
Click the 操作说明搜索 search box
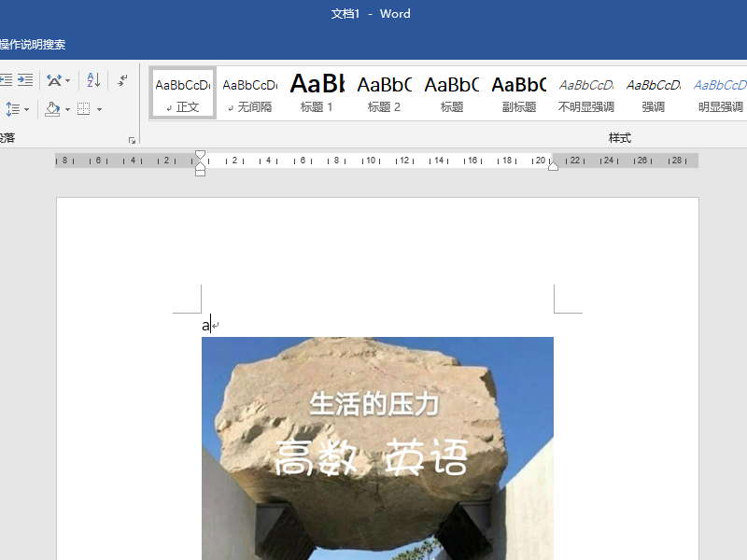[x=33, y=44]
